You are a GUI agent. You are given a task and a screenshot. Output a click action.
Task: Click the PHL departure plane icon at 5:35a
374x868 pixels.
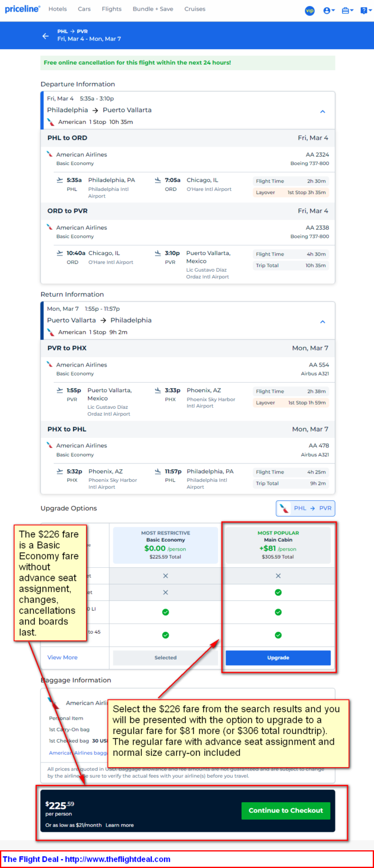[60, 180]
